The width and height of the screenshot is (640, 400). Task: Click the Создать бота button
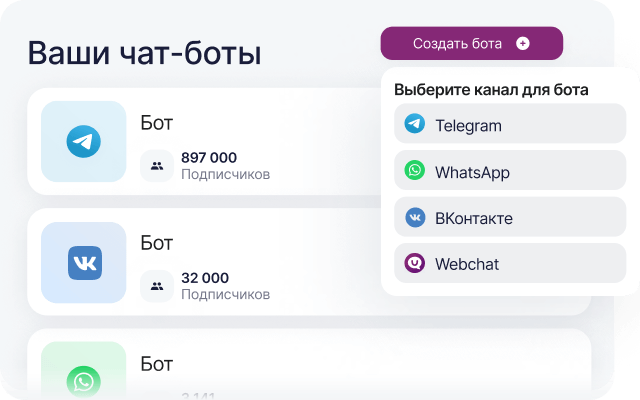471,43
